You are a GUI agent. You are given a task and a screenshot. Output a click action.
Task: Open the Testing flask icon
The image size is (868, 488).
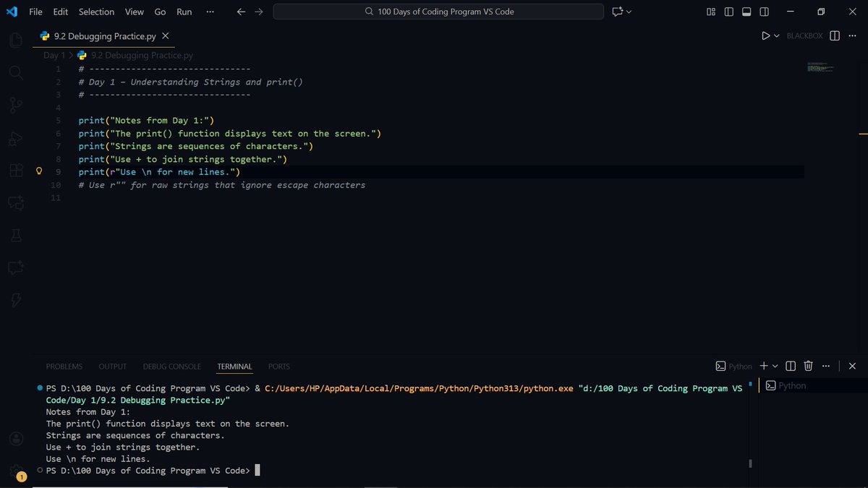(x=15, y=235)
